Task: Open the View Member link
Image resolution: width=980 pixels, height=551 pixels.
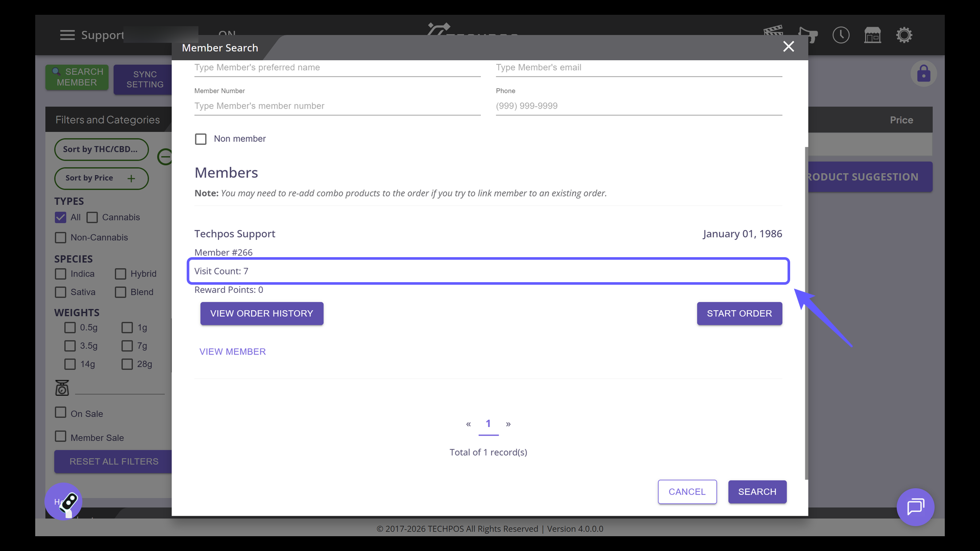Action: pos(232,352)
